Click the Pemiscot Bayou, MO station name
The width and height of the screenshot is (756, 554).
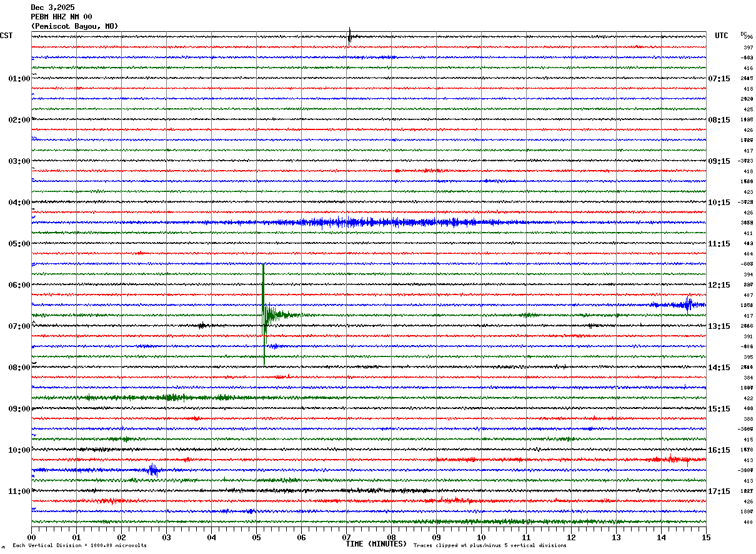pyautogui.click(x=74, y=26)
